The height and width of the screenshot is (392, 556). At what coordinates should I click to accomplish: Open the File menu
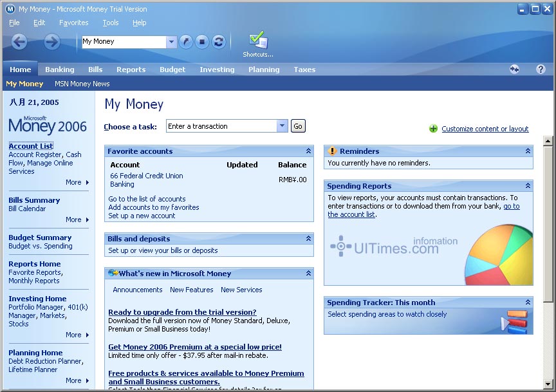[x=14, y=23]
